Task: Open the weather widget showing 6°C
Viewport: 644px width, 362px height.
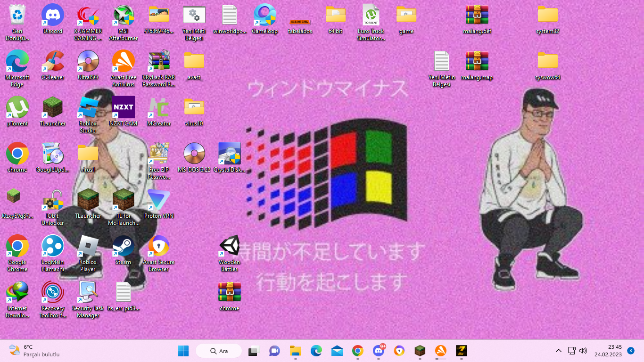Action: pos(34,351)
